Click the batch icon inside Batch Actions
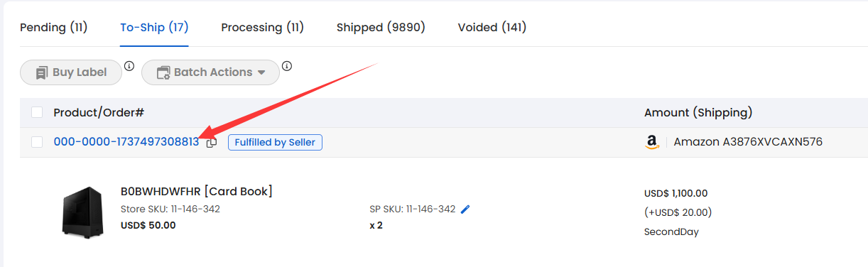Viewport: 868px width, 267px height. [163, 72]
